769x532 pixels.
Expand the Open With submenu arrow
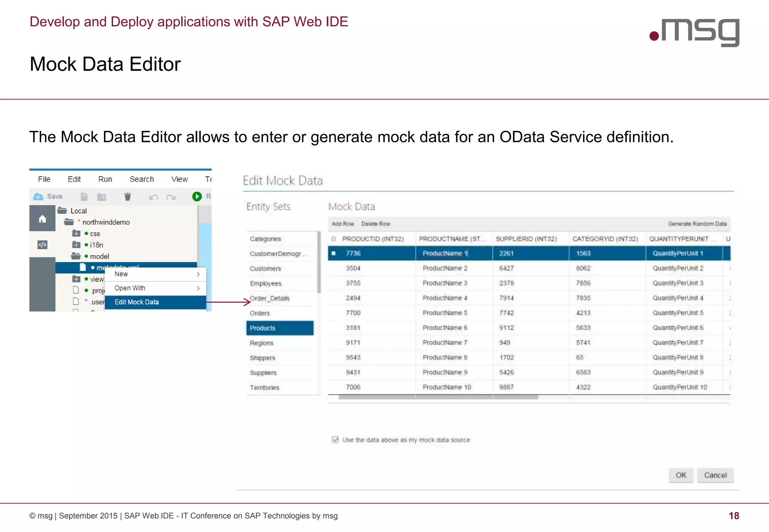point(198,288)
